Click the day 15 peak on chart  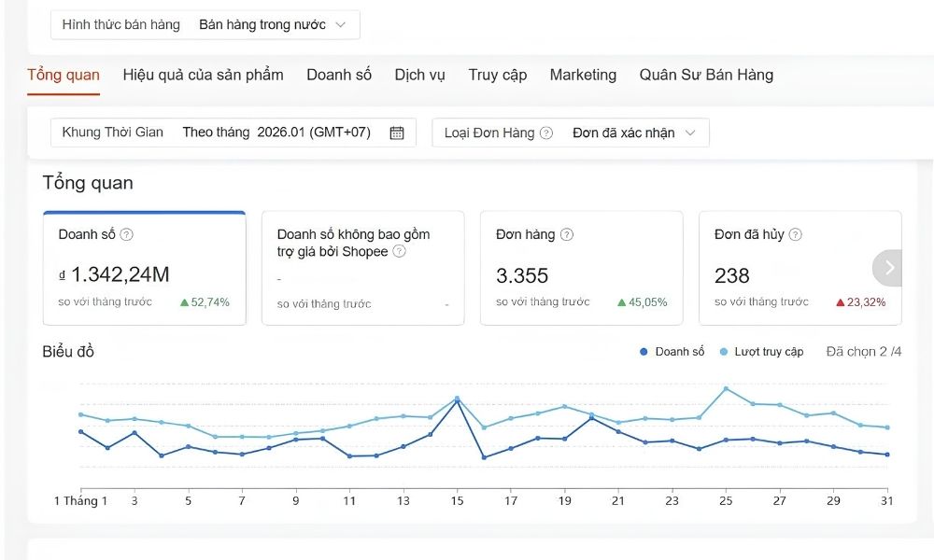pyautogui.click(x=457, y=399)
